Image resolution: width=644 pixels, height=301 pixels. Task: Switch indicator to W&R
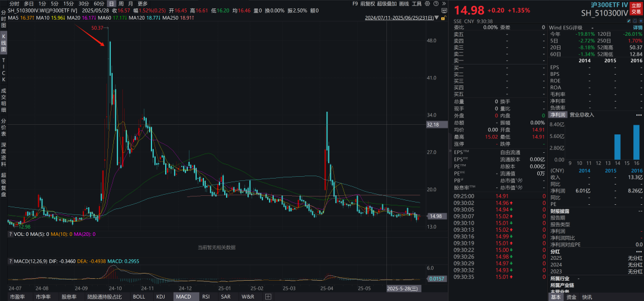[247, 296]
